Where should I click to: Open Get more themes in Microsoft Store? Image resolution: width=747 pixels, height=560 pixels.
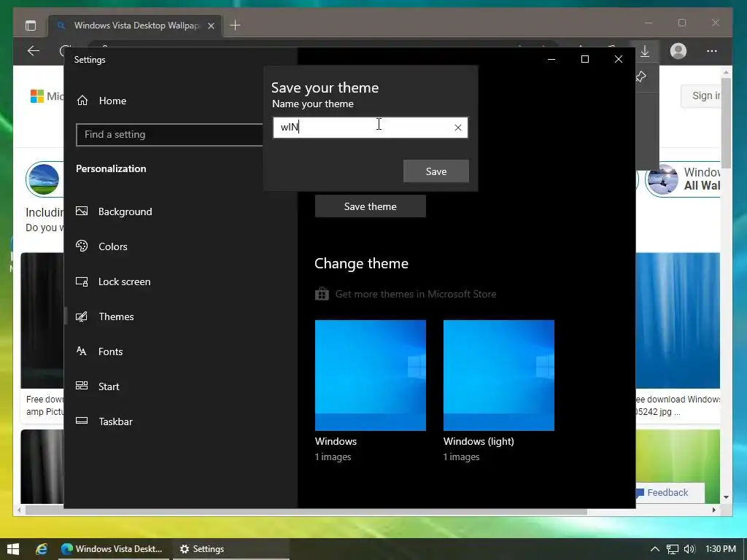(415, 295)
